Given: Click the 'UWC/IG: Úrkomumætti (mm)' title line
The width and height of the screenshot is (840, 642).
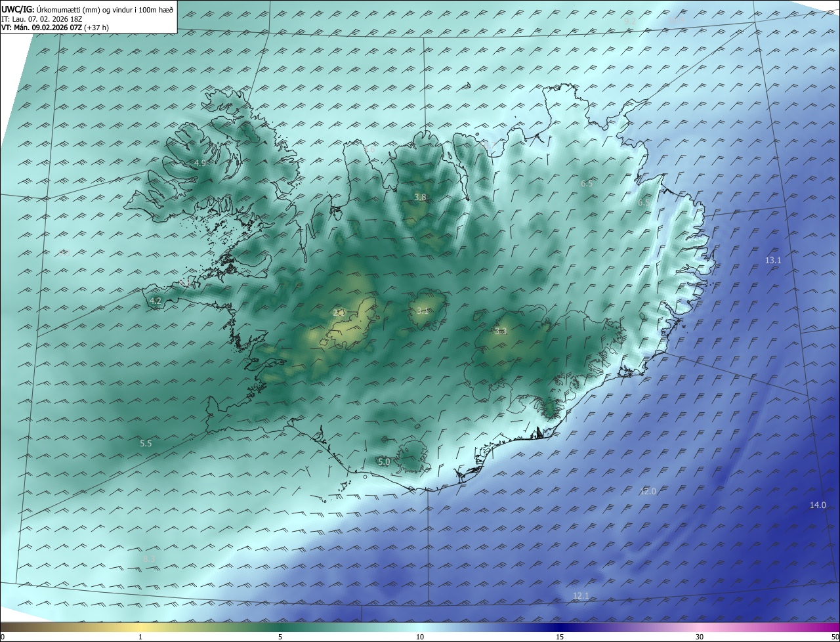Looking at the screenshot, I should pyautogui.click(x=87, y=9).
